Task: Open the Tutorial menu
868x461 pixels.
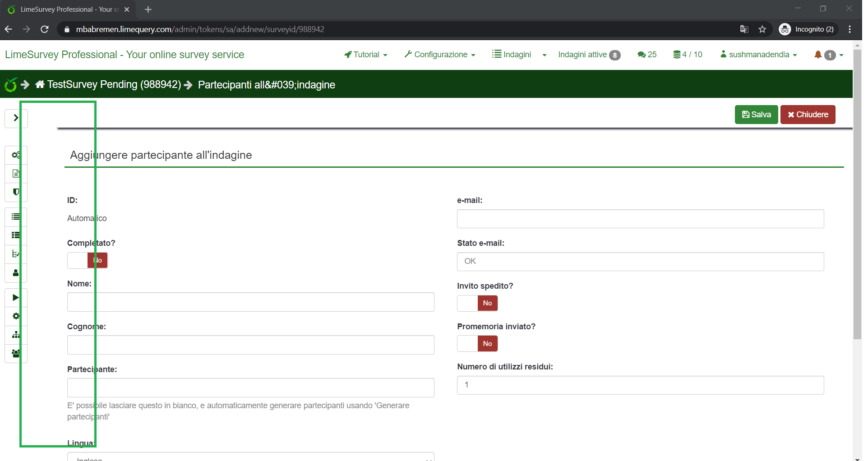Action: click(366, 55)
